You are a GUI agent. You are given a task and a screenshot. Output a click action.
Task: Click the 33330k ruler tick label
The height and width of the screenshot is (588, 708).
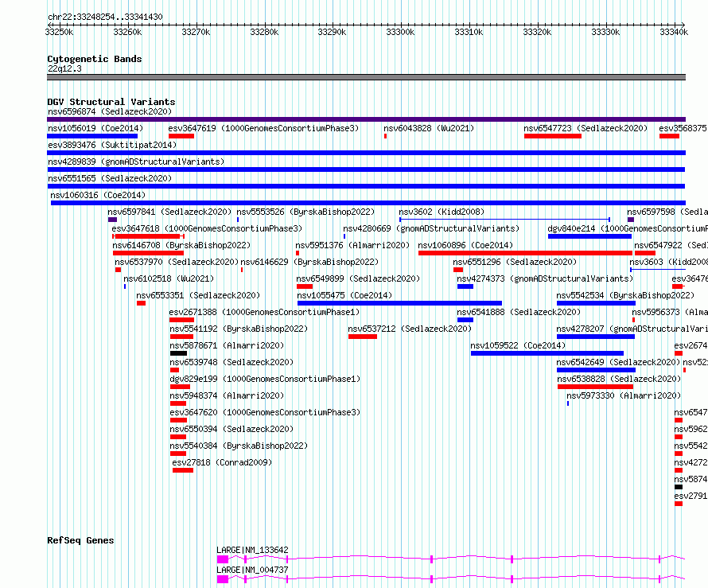tap(605, 32)
